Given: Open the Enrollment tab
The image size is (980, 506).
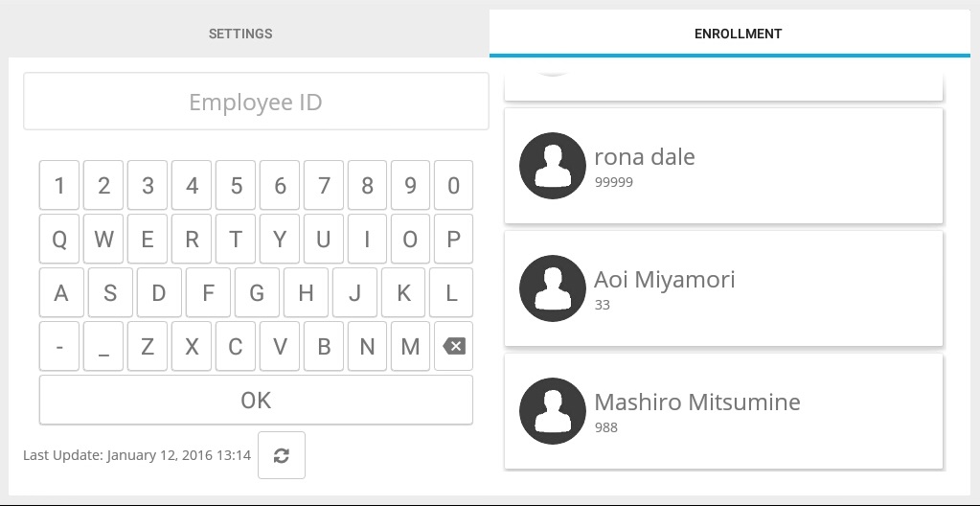Looking at the screenshot, I should 738,34.
